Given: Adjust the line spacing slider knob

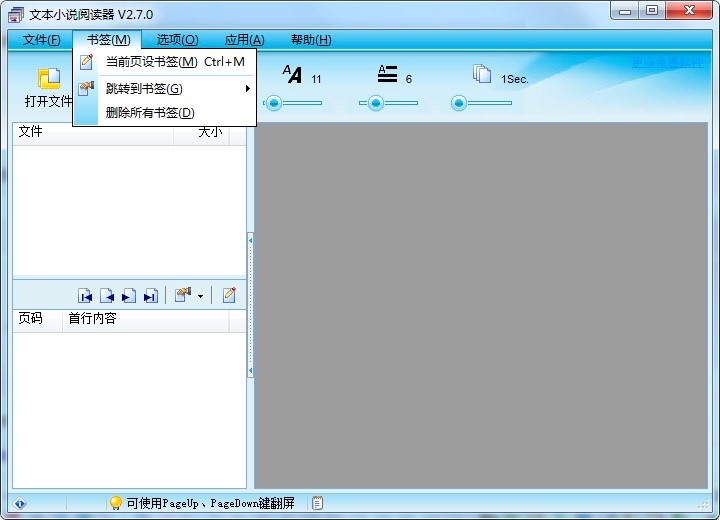Looking at the screenshot, I should pos(376,103).
